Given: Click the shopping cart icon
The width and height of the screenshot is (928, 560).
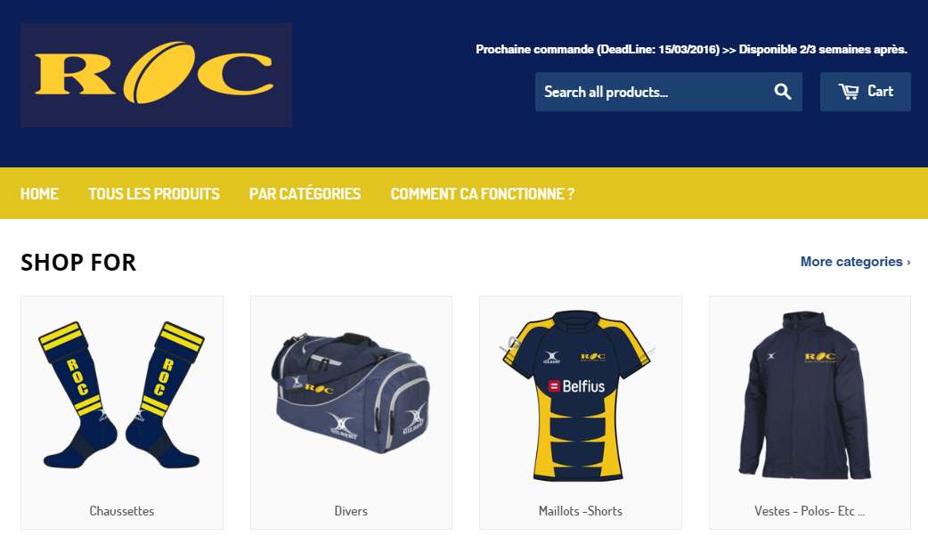Looking at the screenshot, I should (x=849, y=91).
